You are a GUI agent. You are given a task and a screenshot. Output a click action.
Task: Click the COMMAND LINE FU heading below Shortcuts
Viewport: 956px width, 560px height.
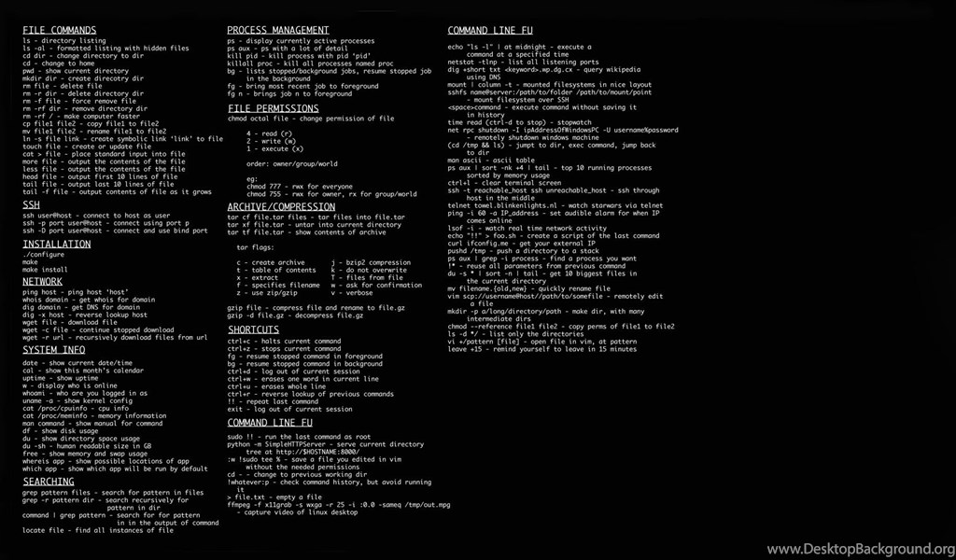270,422
